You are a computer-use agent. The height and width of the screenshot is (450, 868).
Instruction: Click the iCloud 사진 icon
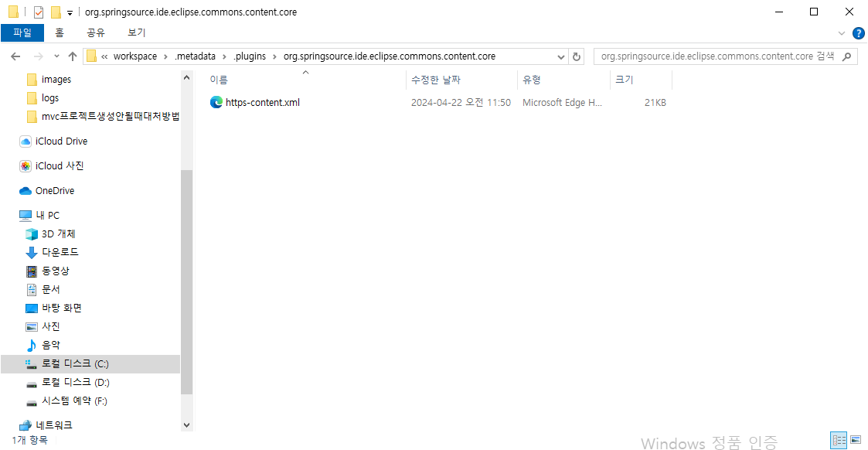pyautogui.click(x=26, y=166)
